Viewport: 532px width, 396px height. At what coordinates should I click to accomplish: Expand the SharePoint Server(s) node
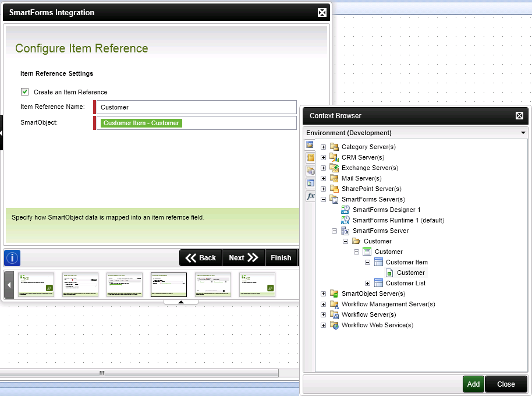point(324,189)
